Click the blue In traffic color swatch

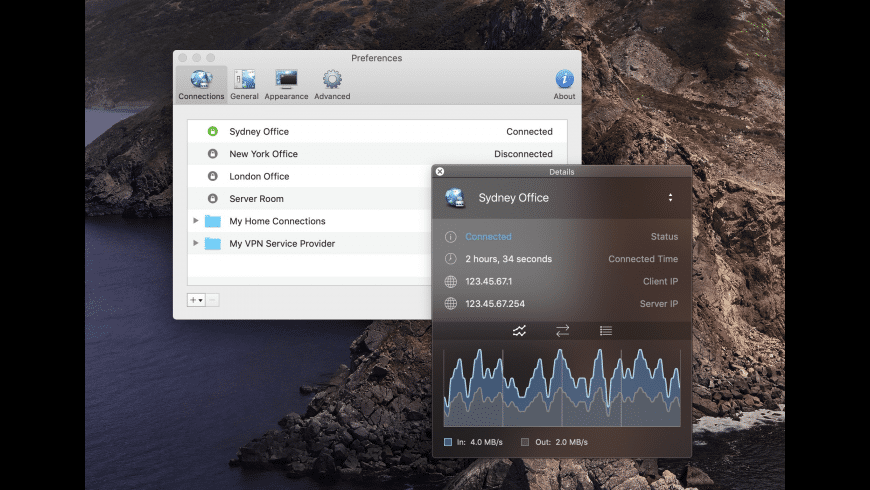448,442
